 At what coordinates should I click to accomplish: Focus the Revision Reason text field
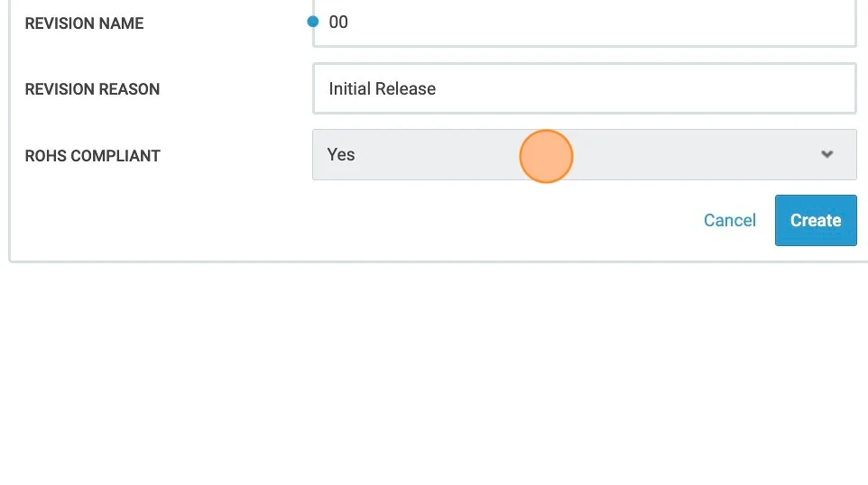584,88
